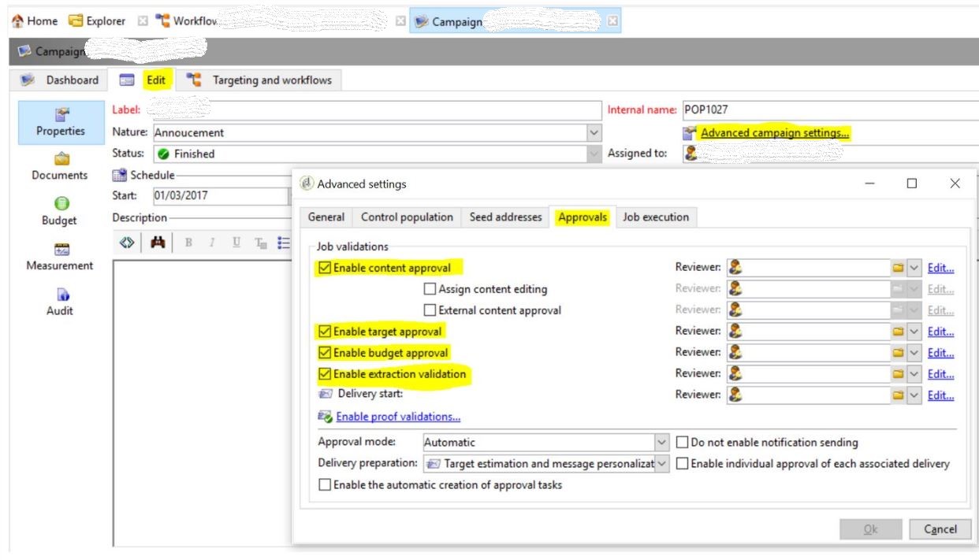
Task: Open the Nature dropdown list
Action: point(595,133)
